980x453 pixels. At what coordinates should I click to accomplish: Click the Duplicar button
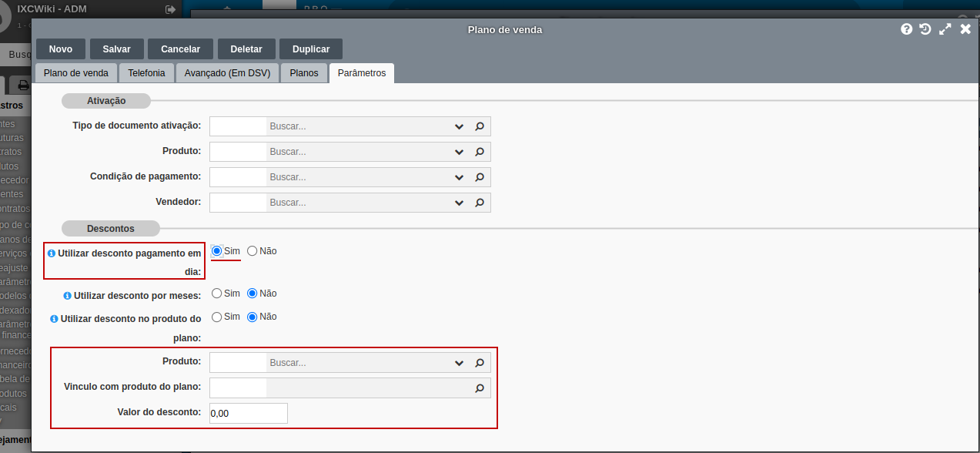311,49
